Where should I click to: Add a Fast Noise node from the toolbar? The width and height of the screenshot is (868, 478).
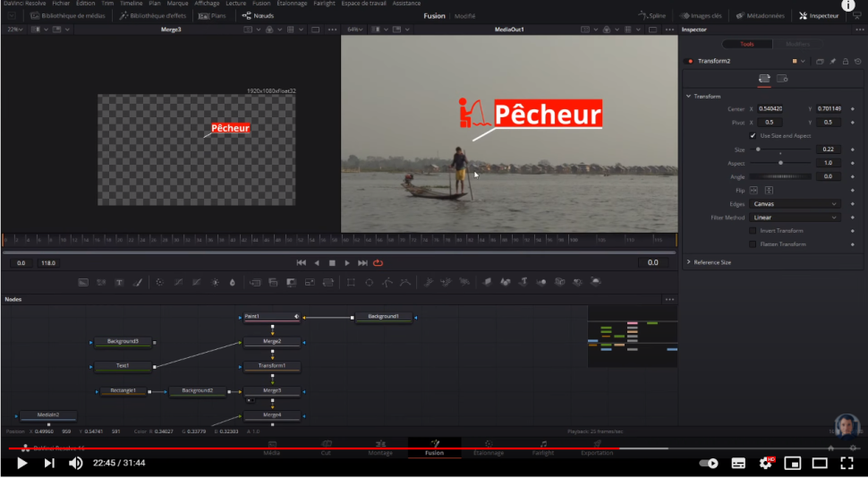(x=101, y=283)
